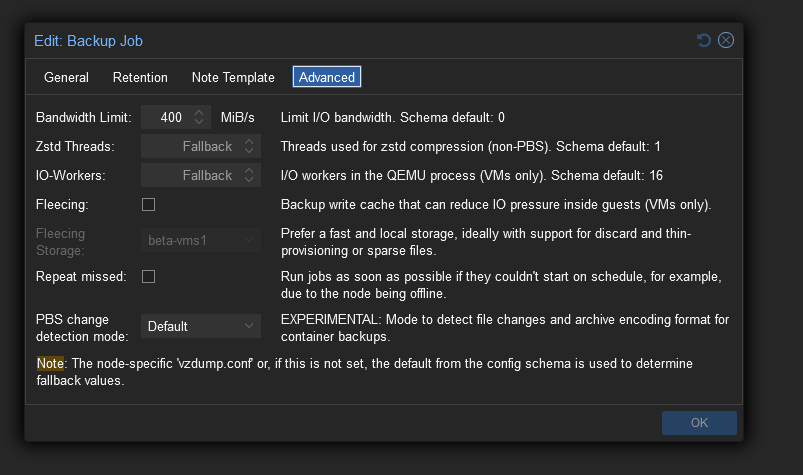Toggle the Repeat missed checkbox

(148, 276)
